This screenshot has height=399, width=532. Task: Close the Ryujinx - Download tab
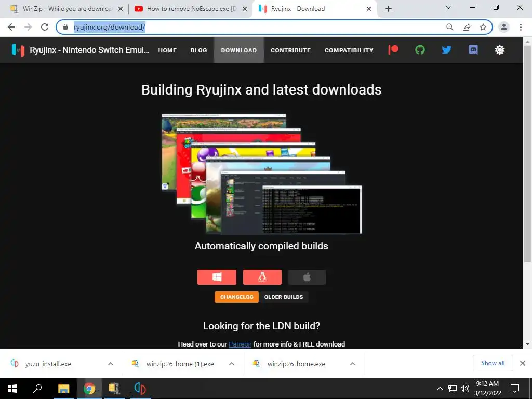point(369,9)
